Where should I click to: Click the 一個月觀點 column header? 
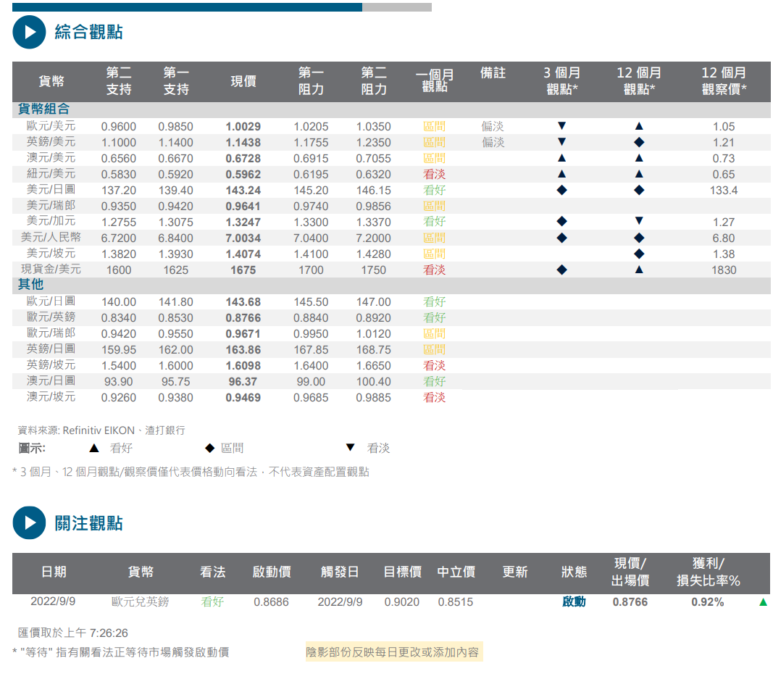(x=435, y=81)
